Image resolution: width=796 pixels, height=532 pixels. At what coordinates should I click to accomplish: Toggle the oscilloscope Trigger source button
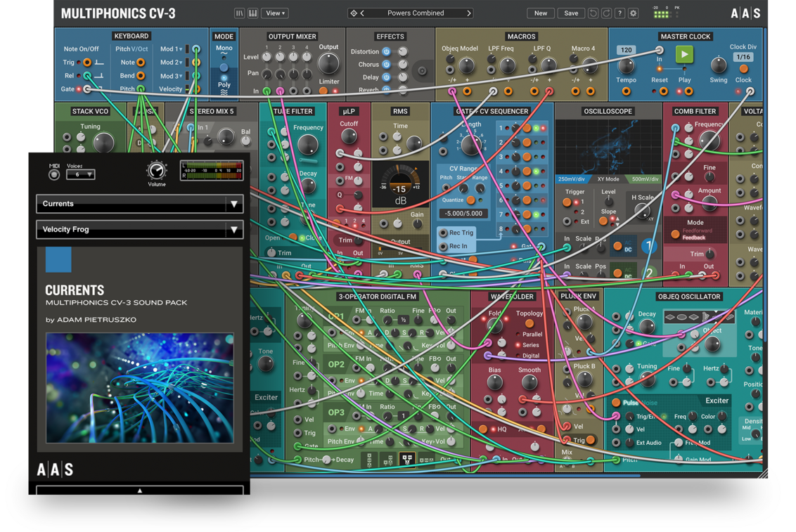point(567,202)
